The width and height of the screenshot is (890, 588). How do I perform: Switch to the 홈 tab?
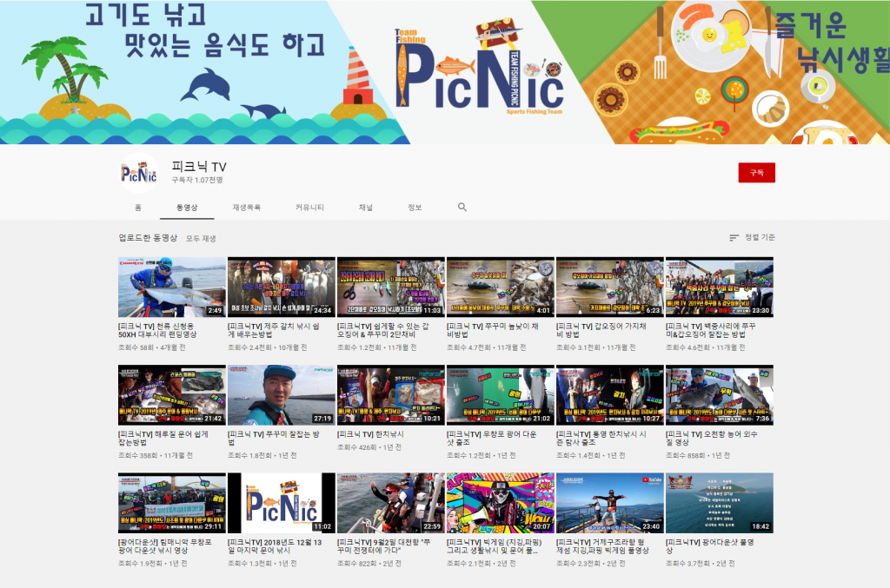[x=137, y=208]
